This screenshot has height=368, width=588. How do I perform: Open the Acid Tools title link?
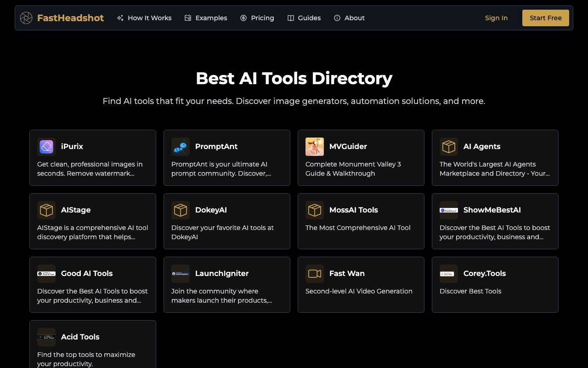coord(80,337)
